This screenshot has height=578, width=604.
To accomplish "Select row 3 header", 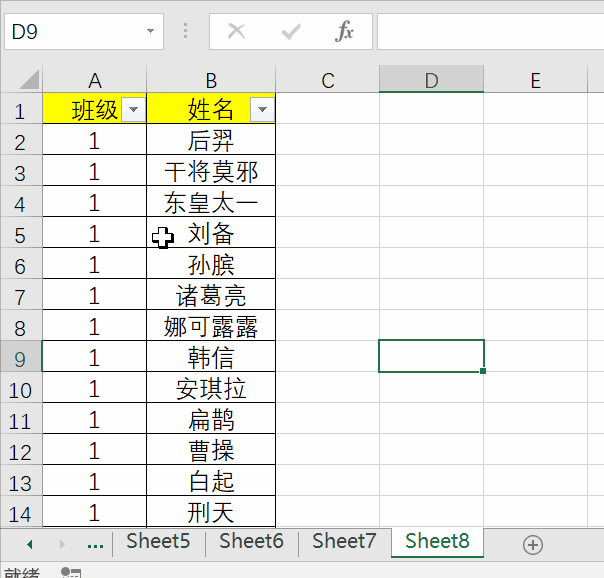I will click(x=21, y=171).
